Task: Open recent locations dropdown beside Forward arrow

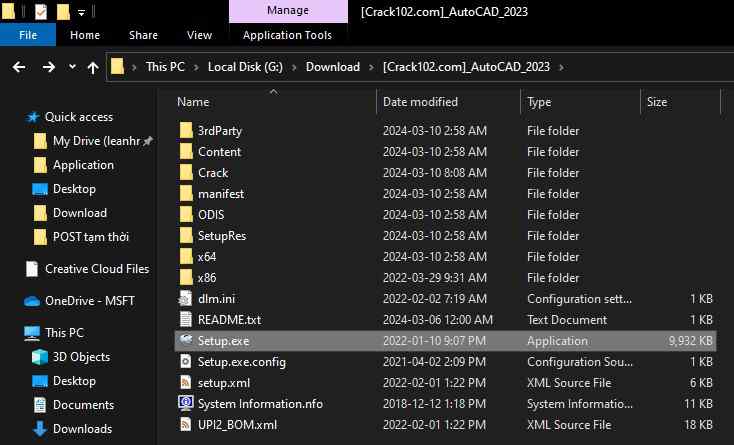Action: [x=71, y=68]
